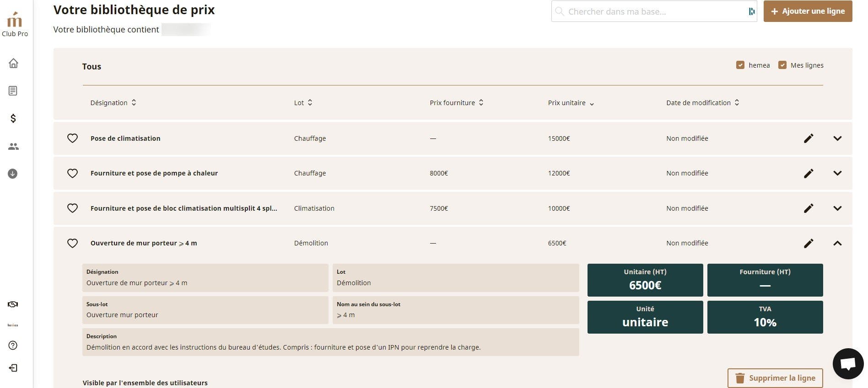Sort by Désignation column
This screenshot has height=388, width=868.
point(113,103)
